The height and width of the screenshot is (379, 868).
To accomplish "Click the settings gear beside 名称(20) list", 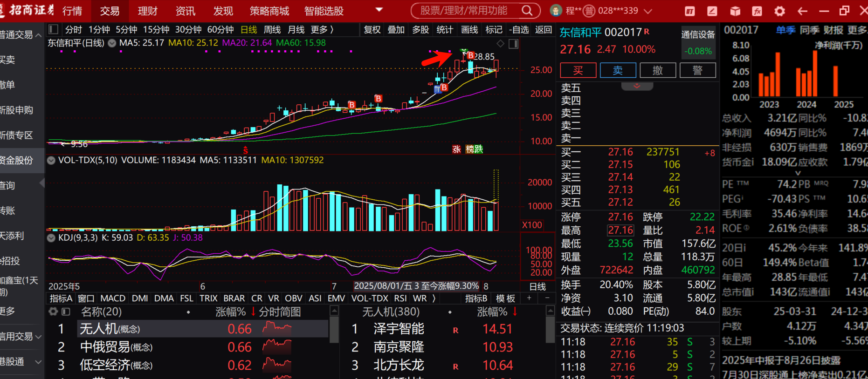I will 54,311.
